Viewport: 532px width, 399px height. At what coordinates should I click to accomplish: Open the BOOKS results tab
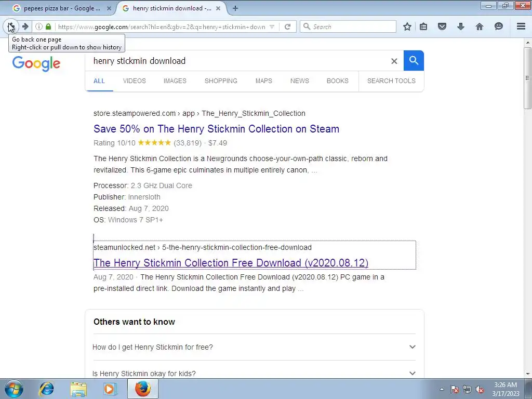coord(337,81)
